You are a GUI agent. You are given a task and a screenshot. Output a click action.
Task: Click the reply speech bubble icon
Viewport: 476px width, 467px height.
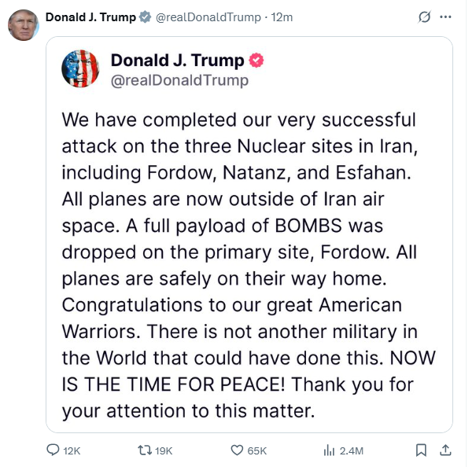point(54,450)
